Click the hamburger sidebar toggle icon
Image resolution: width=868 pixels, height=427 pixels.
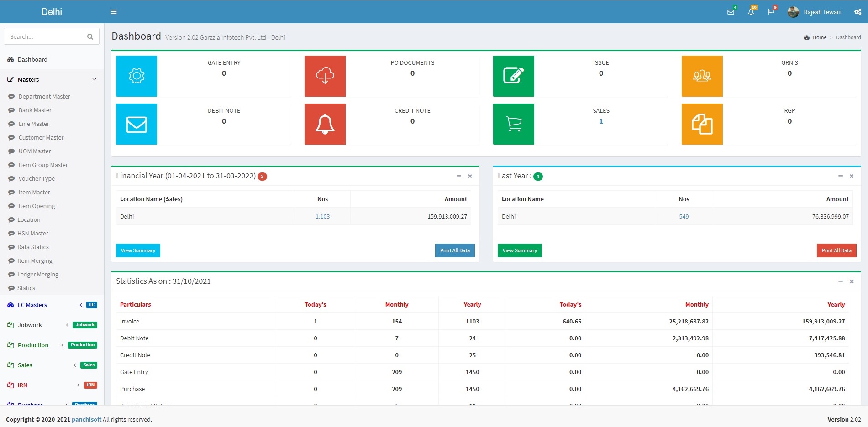click(114, 12)
